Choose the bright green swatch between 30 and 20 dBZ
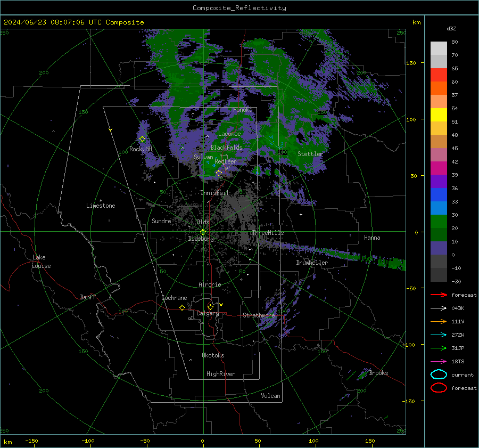Screen dimensions: 479x448 coord(439,221)
